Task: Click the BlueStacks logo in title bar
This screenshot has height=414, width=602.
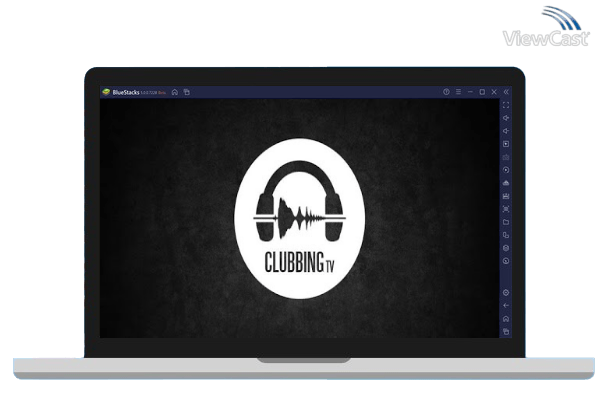Action: click(106, 92)
